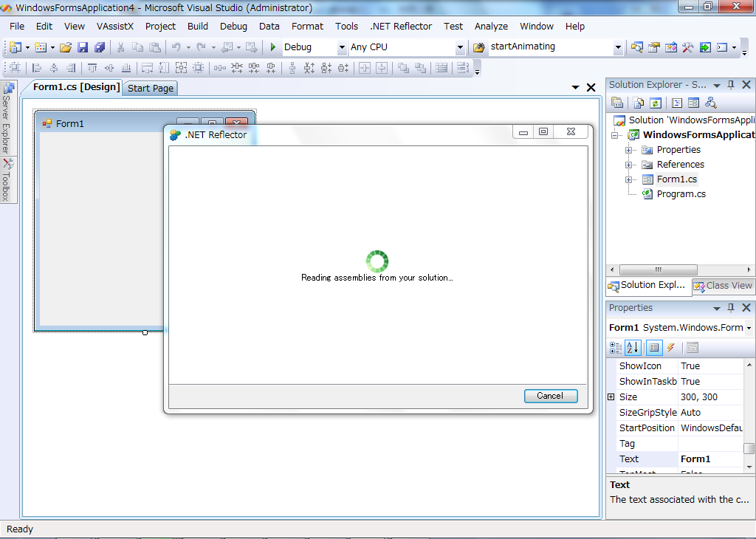
Task: Pin the Solution Explorer panel
Action: tap(731, 85)
